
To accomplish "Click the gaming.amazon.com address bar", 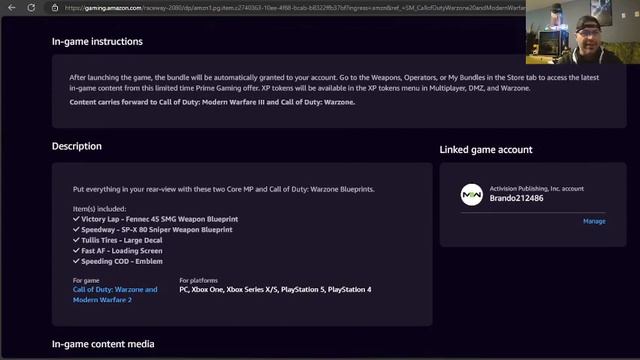I will click(294, 8).
